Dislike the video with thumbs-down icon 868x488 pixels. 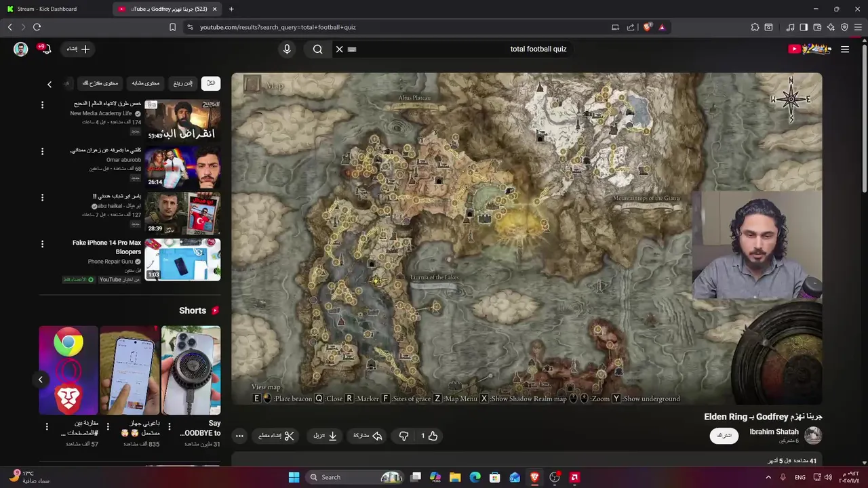click(403, 436)
